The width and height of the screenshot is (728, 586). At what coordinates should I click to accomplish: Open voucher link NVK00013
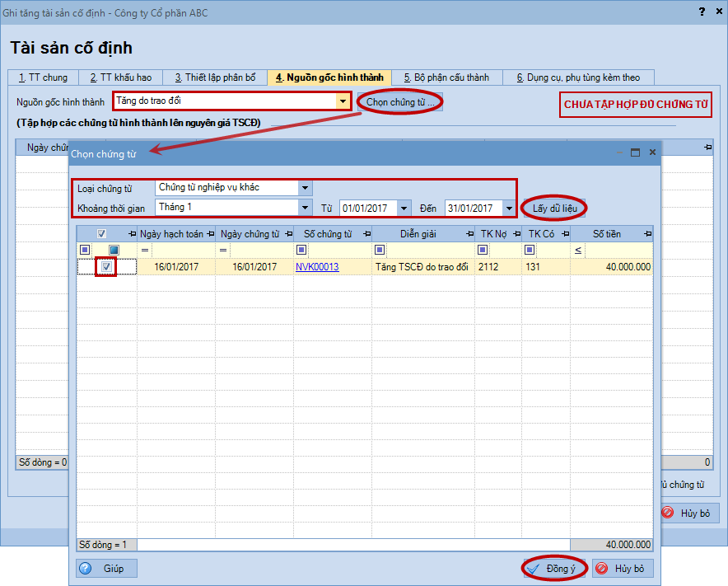coord(317,267)
